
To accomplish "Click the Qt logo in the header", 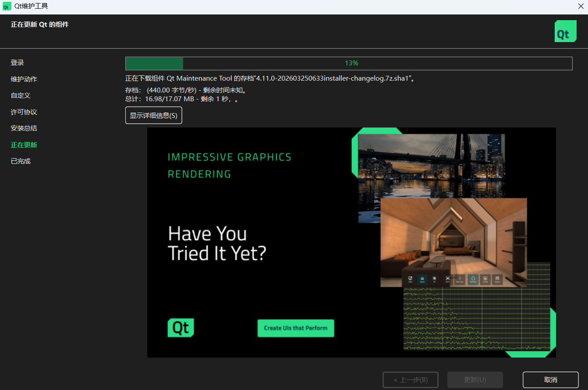I will click(565, 31).
